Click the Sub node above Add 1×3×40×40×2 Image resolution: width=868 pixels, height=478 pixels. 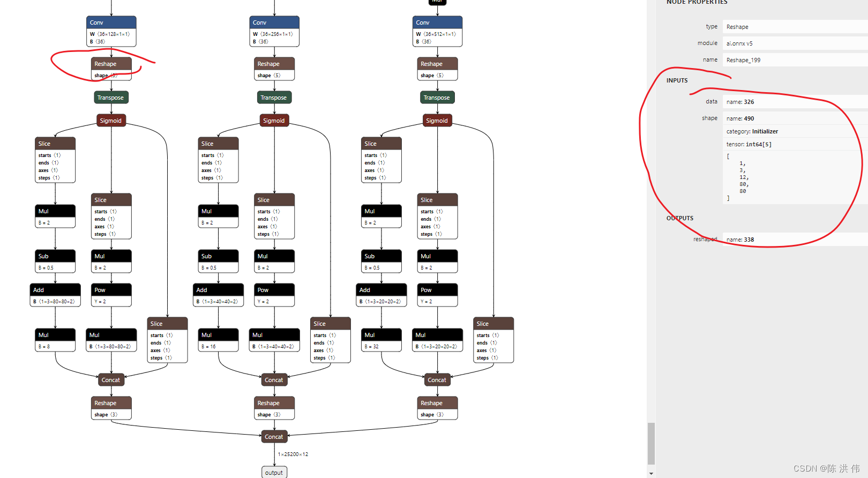218,262
